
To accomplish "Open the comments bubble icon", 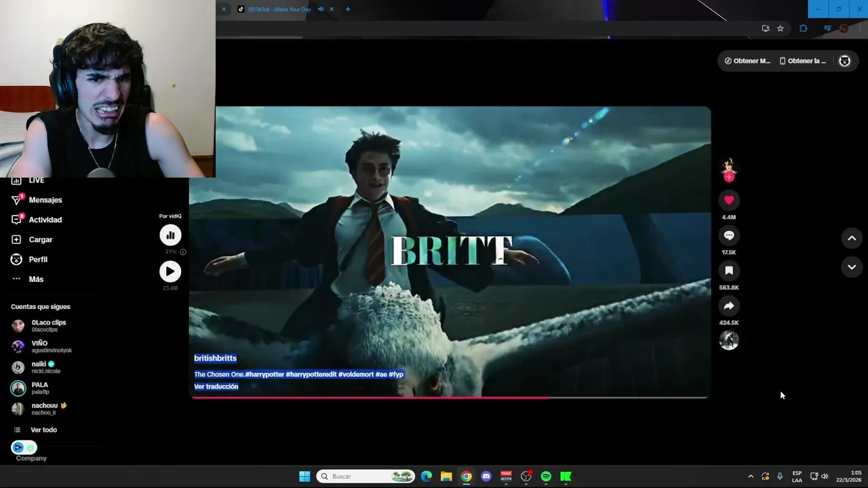I will click(x=729, y=235).
